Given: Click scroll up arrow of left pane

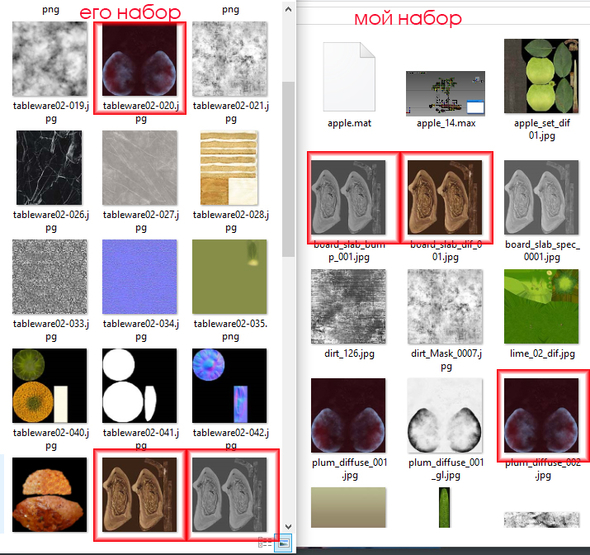Looking at the screenshot, I should tap(288, 9).
